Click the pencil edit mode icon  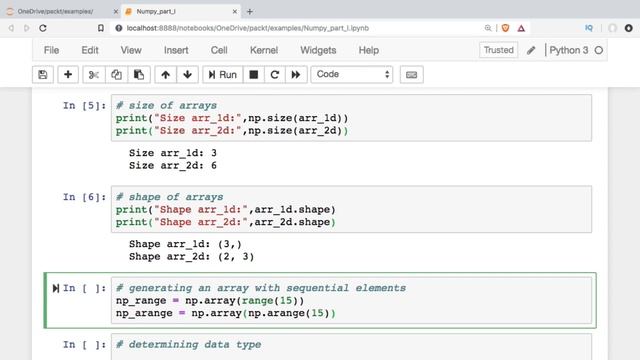(531, 50)
